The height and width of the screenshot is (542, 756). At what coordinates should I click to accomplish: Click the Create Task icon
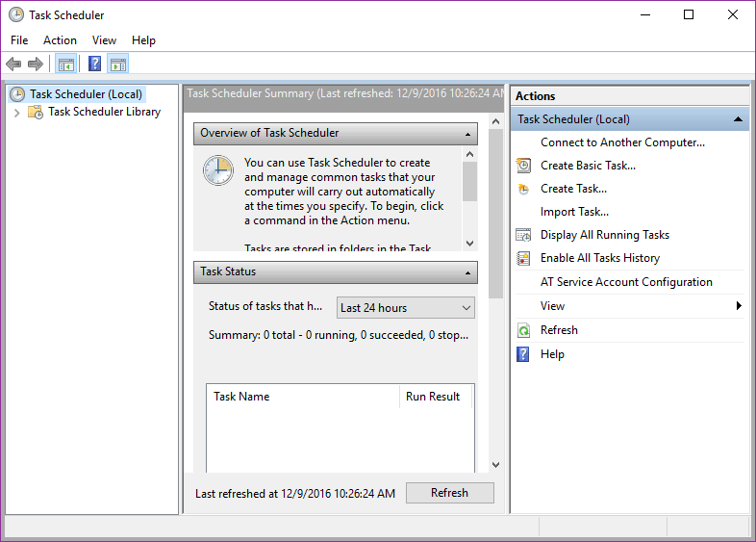[523, 189]
